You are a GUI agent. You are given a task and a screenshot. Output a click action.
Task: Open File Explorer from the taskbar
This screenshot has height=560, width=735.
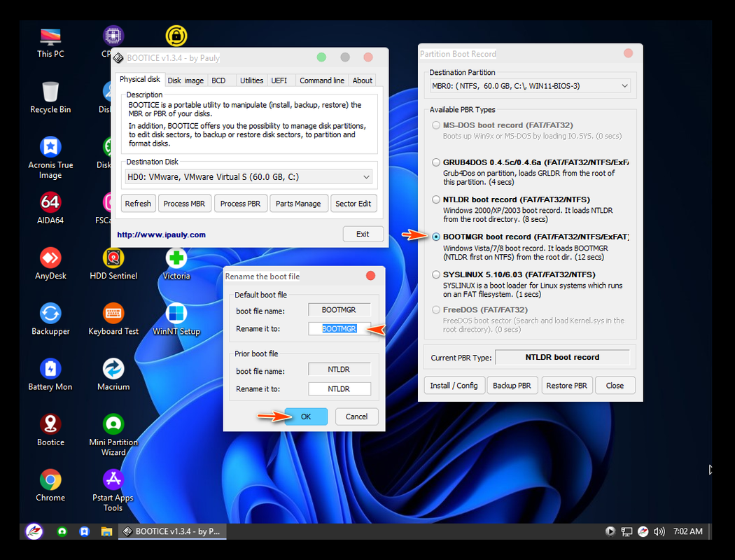pos(107,531)
